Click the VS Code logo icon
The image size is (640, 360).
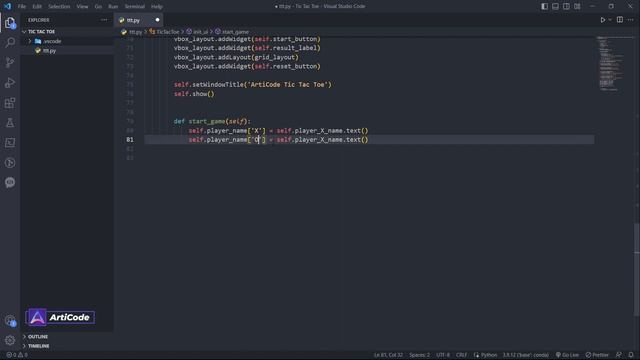7,6
